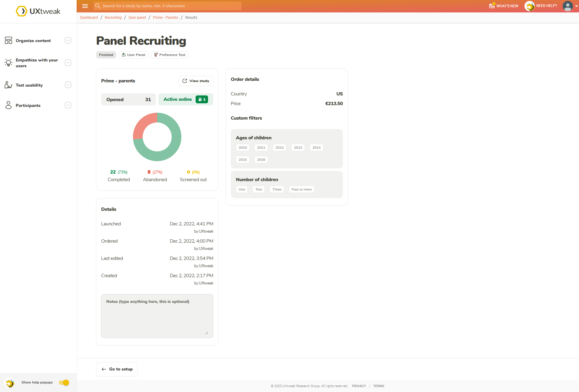Expand the Organize content section
Screen dimensions: 579x392
click(68, 41)
